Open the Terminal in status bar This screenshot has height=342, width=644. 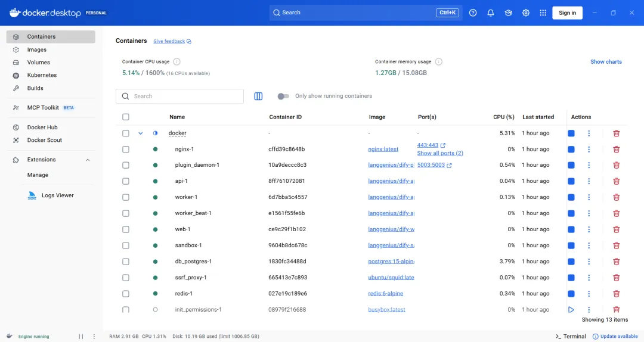571,336
